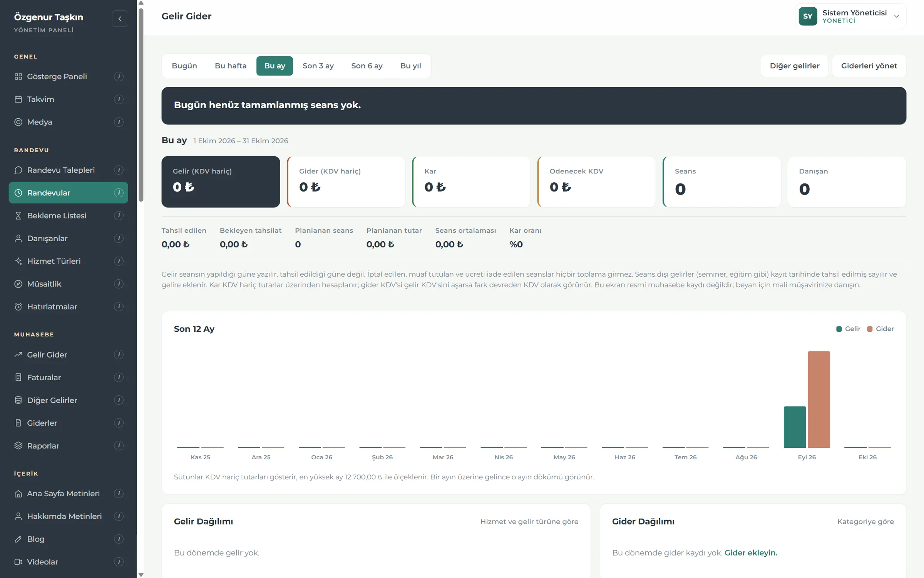
Task: Open info icon next to Takvim
Action: pyautogui.click(x=119, y=99)
